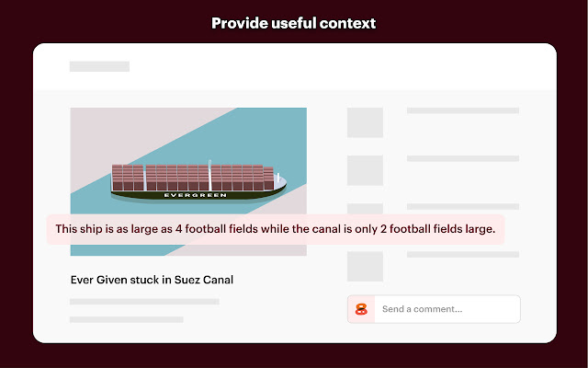Click the longer placeholder line under the headline
Image resolution: width=588 pixels, height=368 pixels.
tap(144, 302)
